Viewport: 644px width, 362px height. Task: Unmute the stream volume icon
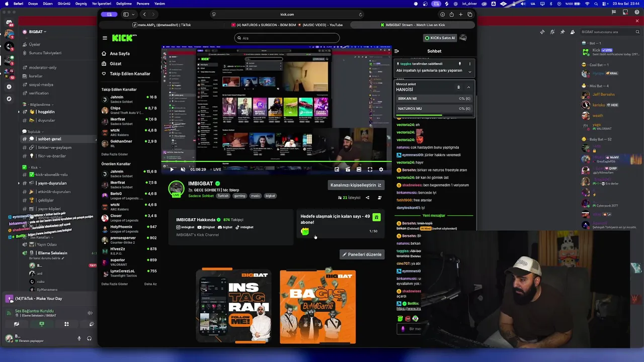[x=183, y=169]
